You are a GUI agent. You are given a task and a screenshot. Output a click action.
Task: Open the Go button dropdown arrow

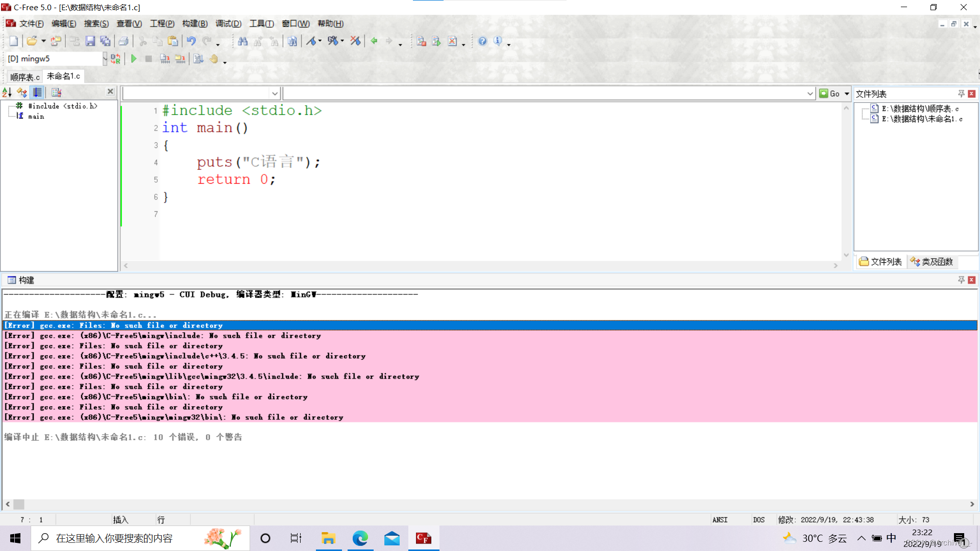[847, 94]
